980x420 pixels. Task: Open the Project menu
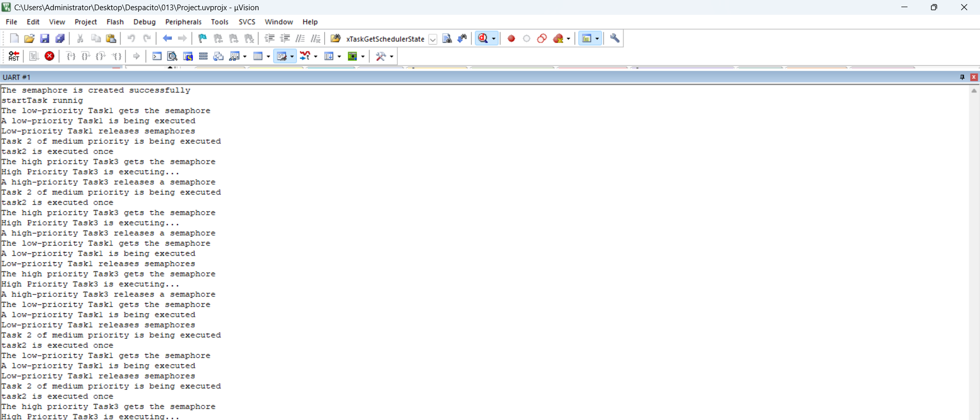pos(86,22)
